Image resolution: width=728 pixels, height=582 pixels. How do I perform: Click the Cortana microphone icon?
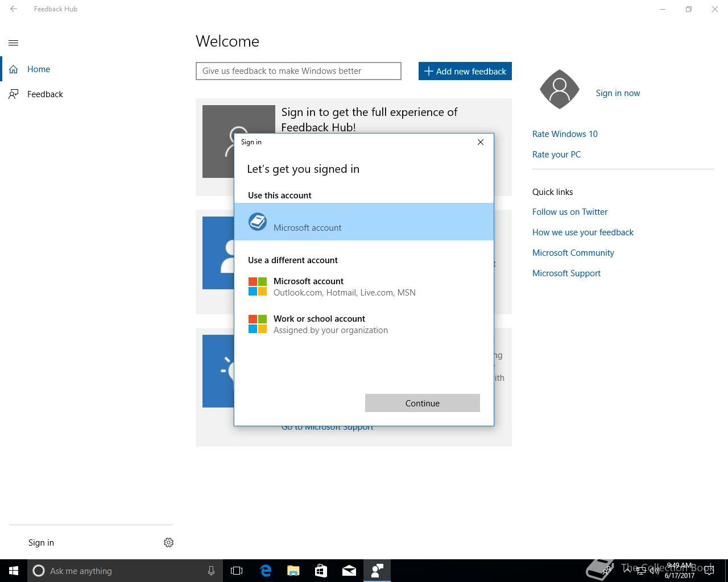[211, 571]
